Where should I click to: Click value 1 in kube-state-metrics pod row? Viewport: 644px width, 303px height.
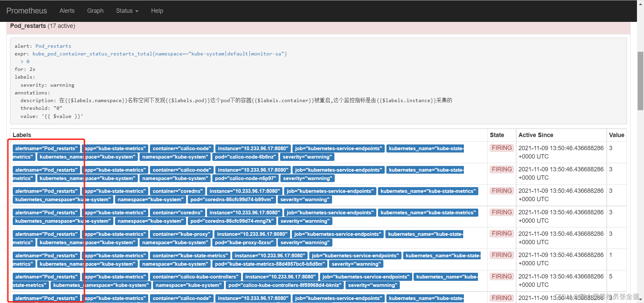pos(611,255)
